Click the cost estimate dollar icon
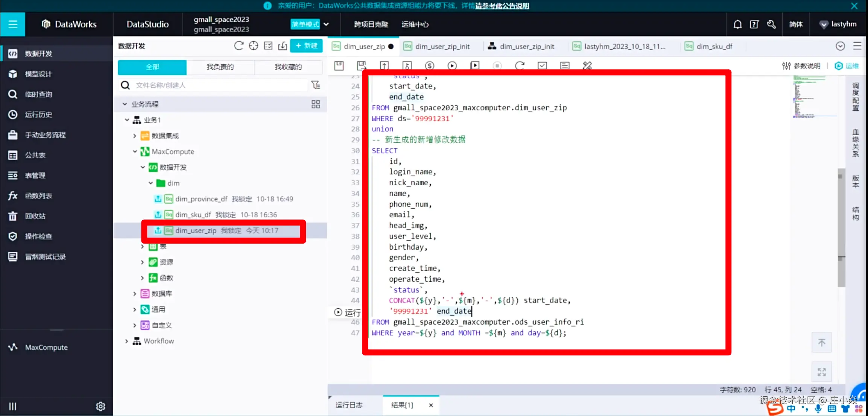Image resolution: width=868 pixels, height=416 pixels. coord(430,66)
